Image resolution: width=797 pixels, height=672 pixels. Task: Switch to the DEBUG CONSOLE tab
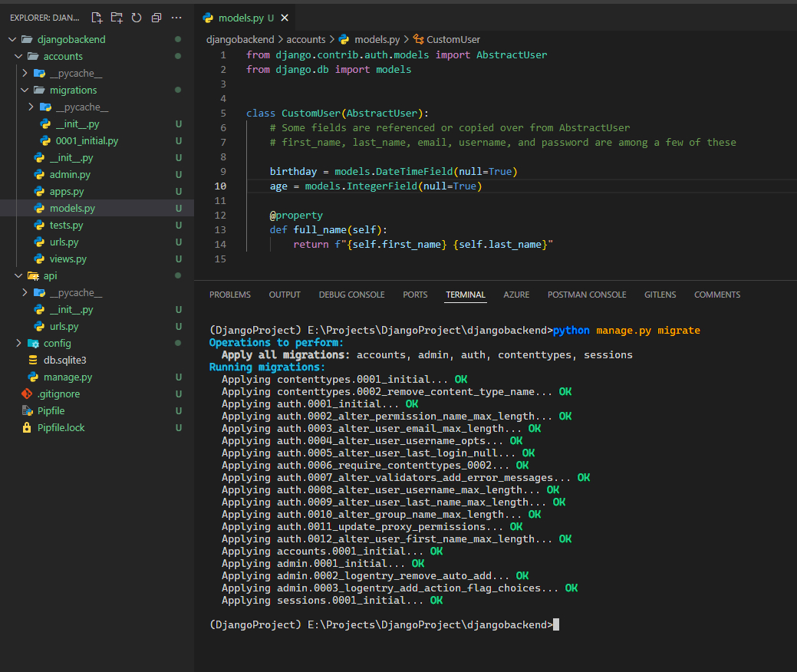click(x=351, y=295)
